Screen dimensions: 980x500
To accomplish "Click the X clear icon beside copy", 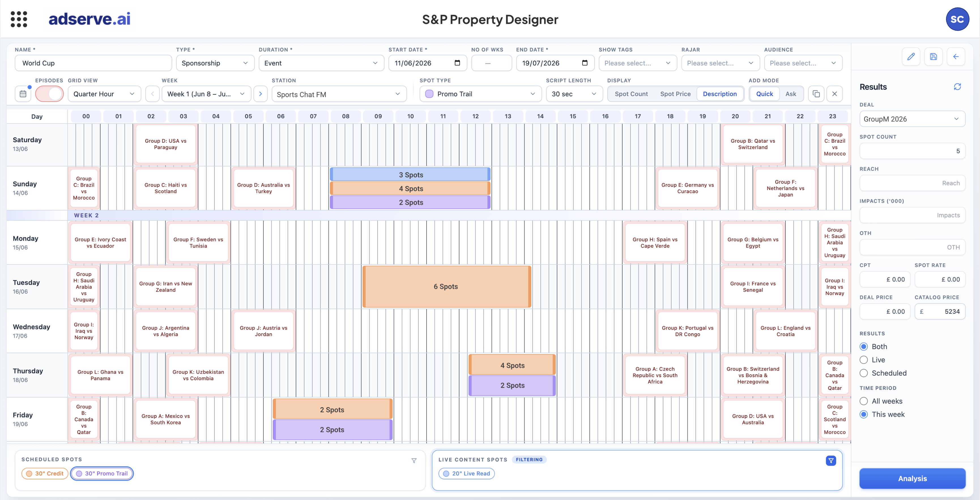I will 834,94.
